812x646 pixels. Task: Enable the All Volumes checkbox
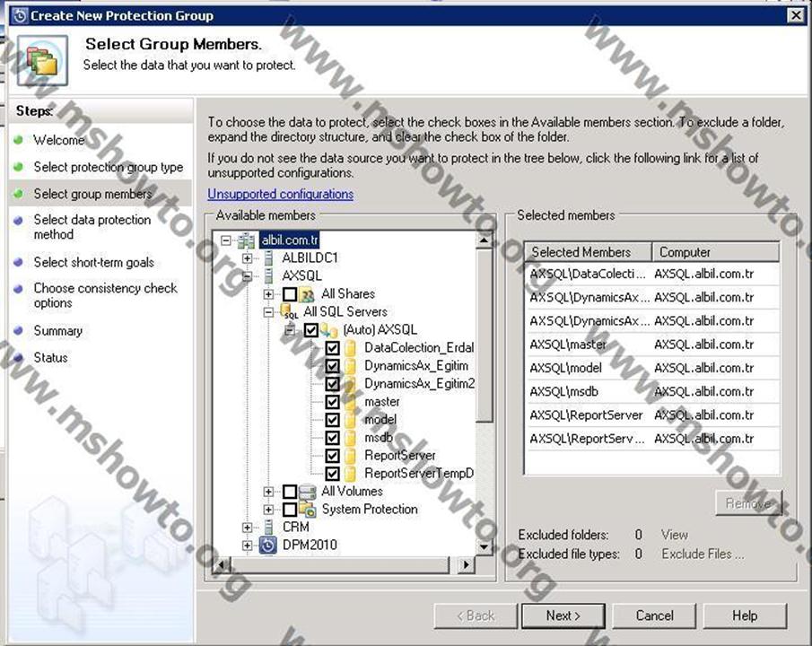point(290,492)
